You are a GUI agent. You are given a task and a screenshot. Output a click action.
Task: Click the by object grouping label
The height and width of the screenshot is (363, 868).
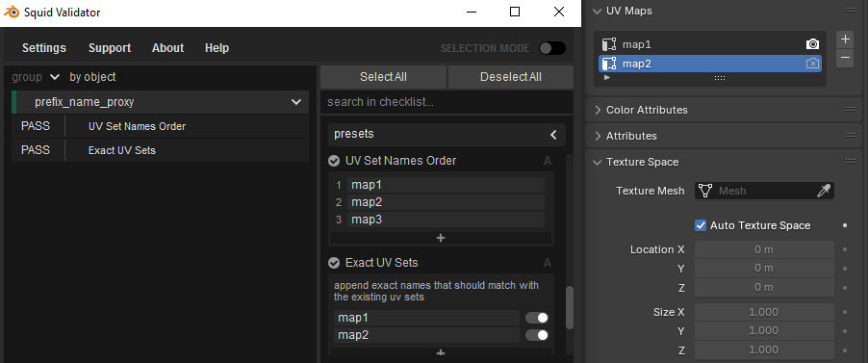pos(92,77)
